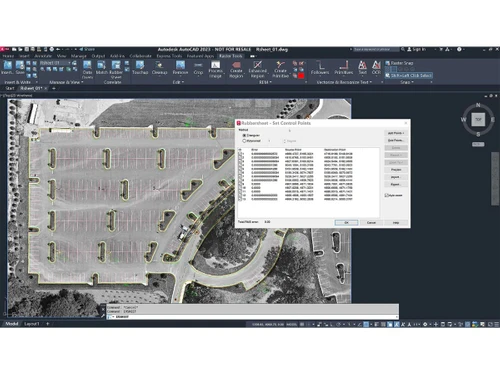
Task: Open the Annotate ribbon tab
Action: [x=43, y=56]
